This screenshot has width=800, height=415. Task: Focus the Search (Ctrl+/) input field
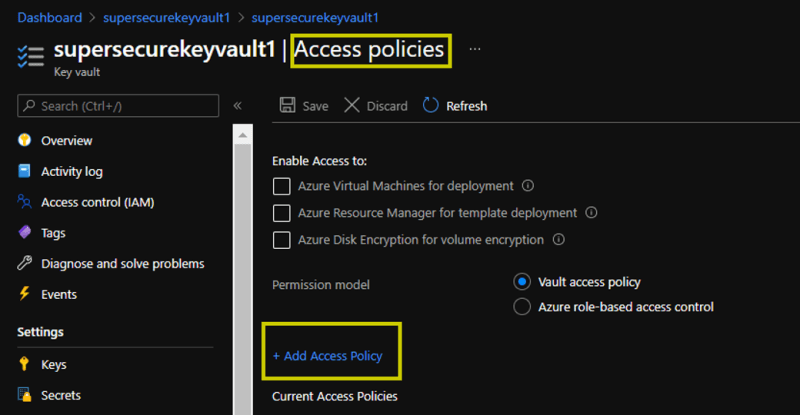[x=118, y=106]
